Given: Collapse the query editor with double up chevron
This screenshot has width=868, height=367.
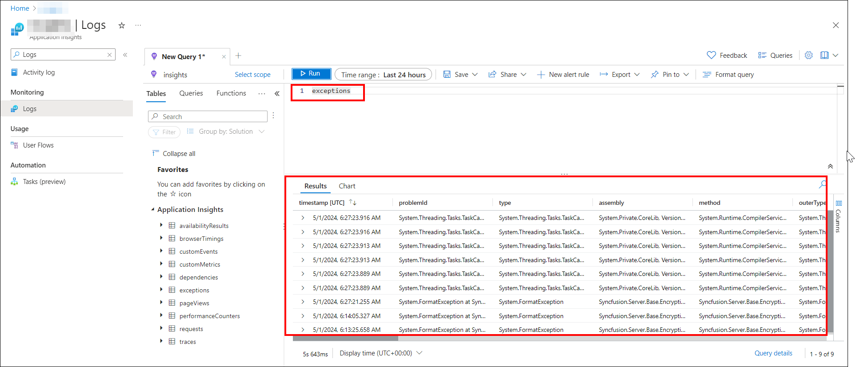Looking at the screenshot, I should coord(830,166).
